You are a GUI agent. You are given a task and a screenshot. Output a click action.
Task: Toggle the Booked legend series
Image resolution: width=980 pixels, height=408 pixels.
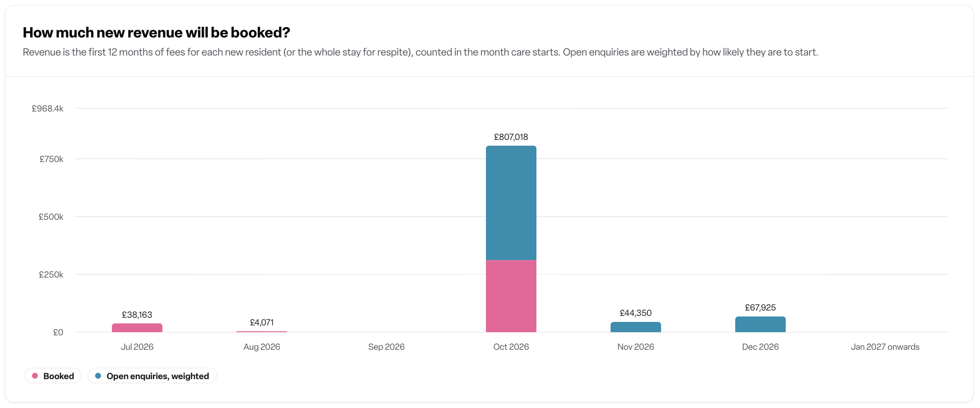point(53,376)
